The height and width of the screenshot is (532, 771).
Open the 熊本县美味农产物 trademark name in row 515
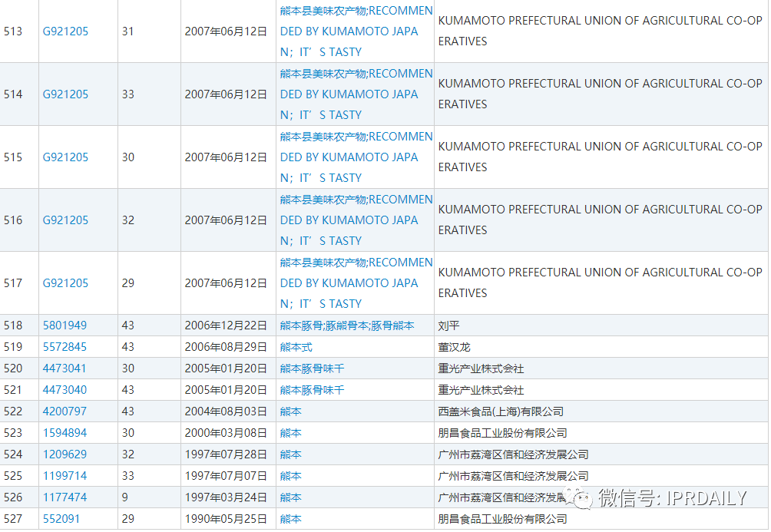(356, 157)
